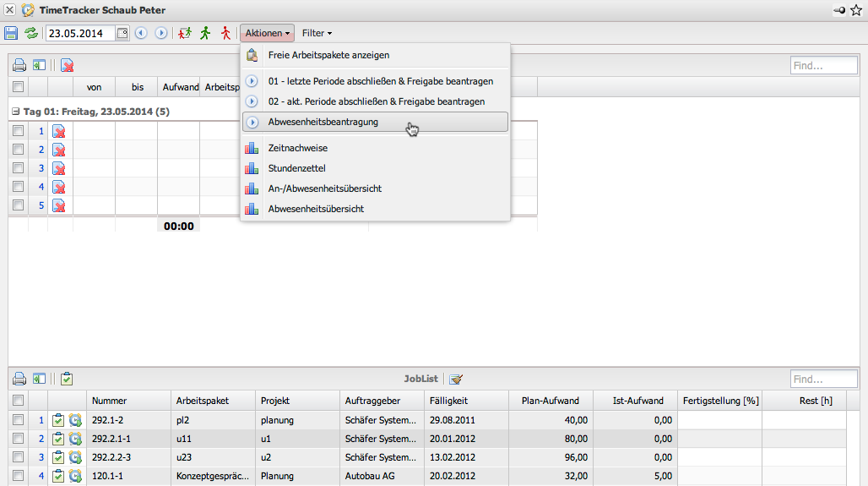
Task: Go to the previous day arrow
Action: (141, 33)
